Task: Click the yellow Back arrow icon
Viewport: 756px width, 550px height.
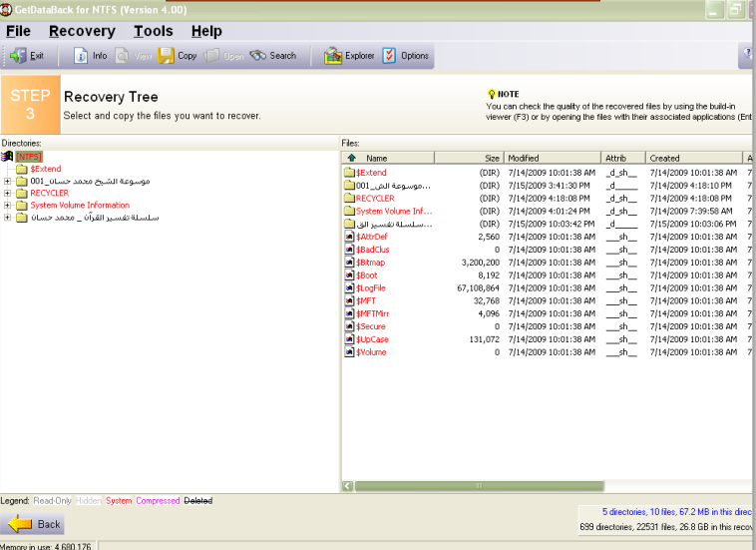Action: point(21,524)
